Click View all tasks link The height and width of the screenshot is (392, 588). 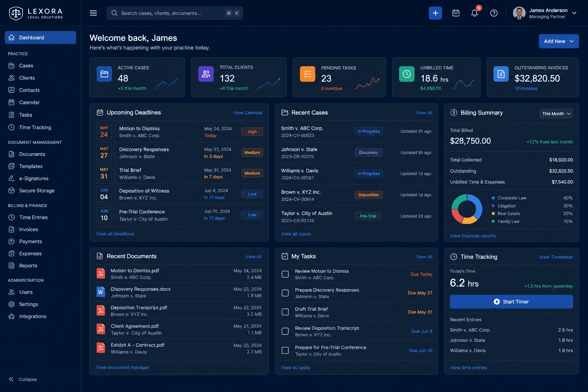(x=296, y=368)
